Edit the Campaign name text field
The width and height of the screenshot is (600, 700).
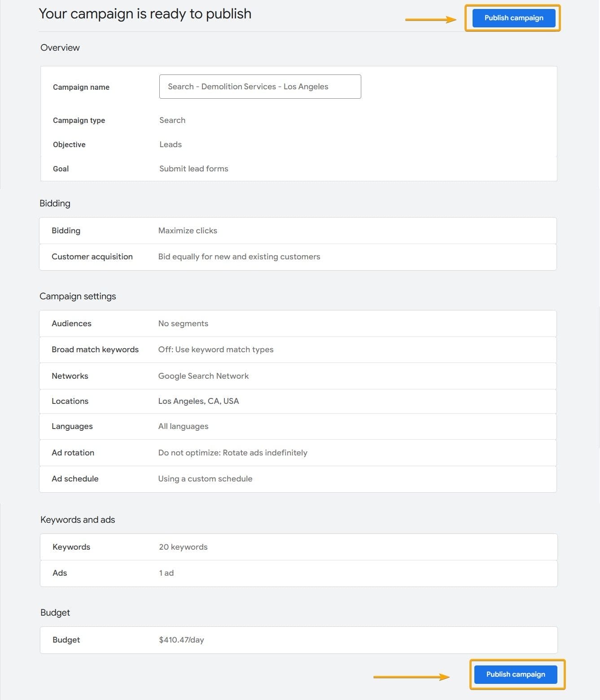pyautogui.click(x=260, y=87)
